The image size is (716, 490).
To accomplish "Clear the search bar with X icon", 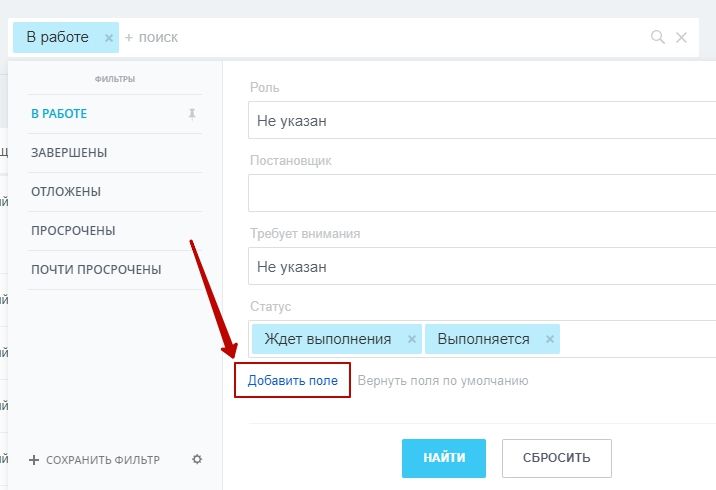I will [x=682, y=37].
